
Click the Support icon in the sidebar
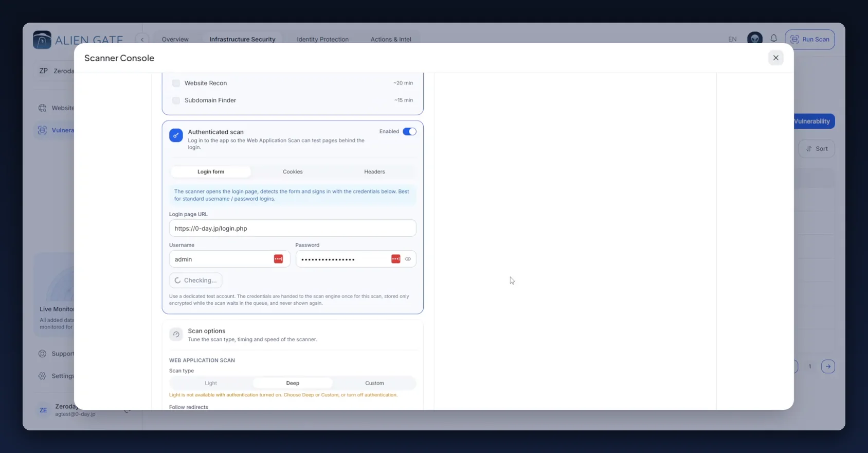point(42,354)
